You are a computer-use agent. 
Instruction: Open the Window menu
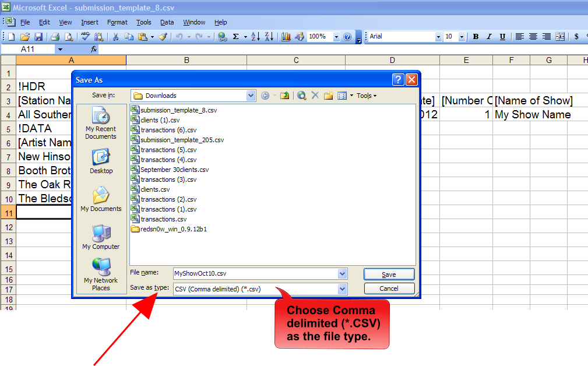point(194,23)
